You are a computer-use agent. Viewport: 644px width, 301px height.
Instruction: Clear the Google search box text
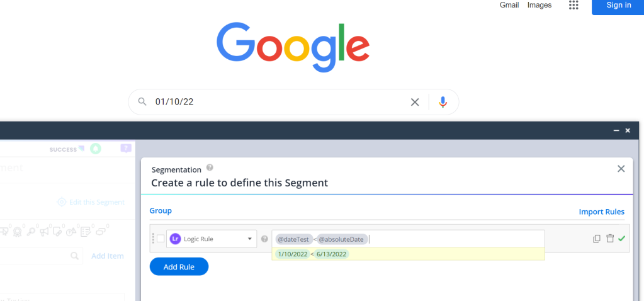[415, 102]
